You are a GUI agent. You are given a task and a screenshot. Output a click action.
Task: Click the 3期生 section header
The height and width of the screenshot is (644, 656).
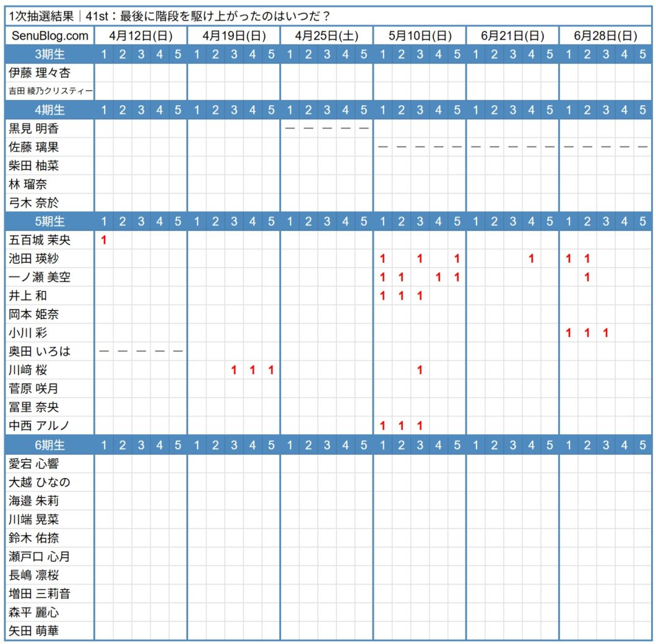click(x=48, y=54)
